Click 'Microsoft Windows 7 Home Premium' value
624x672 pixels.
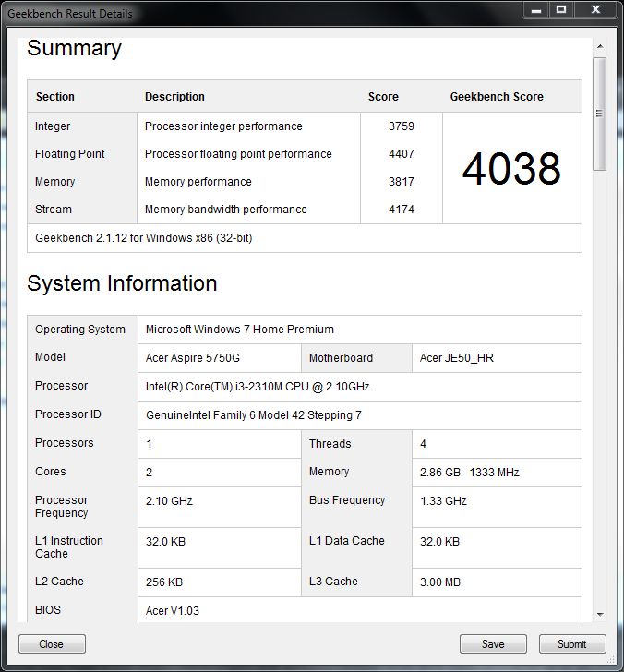(x=240, y=330)
